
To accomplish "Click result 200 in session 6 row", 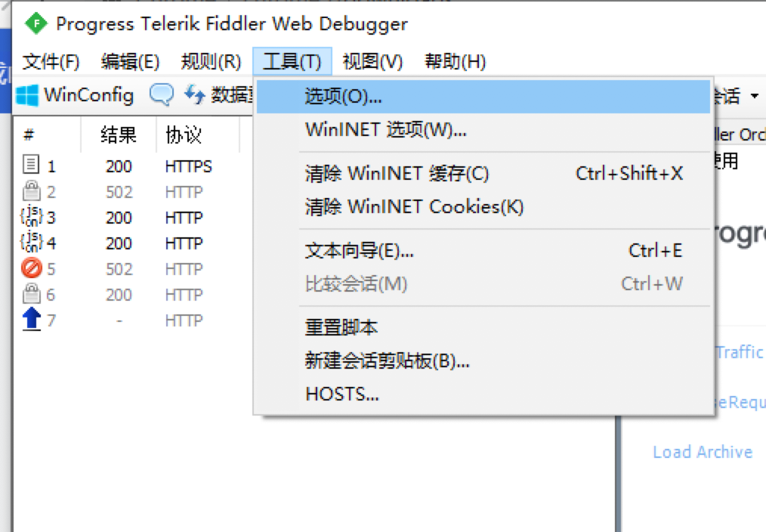I will click(x=119, y=295).
